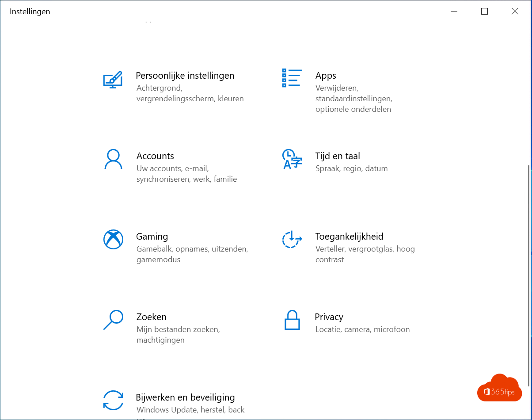Click the Zoeken magnifier icon
This screenshot has width=532, height=420.
[x=113, y=320]
